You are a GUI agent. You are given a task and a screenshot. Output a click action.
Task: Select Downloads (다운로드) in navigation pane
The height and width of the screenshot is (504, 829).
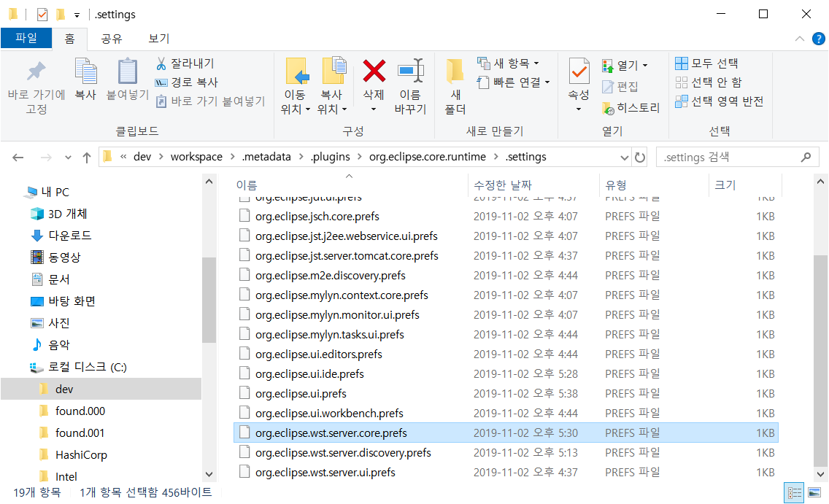coord(61,236)
